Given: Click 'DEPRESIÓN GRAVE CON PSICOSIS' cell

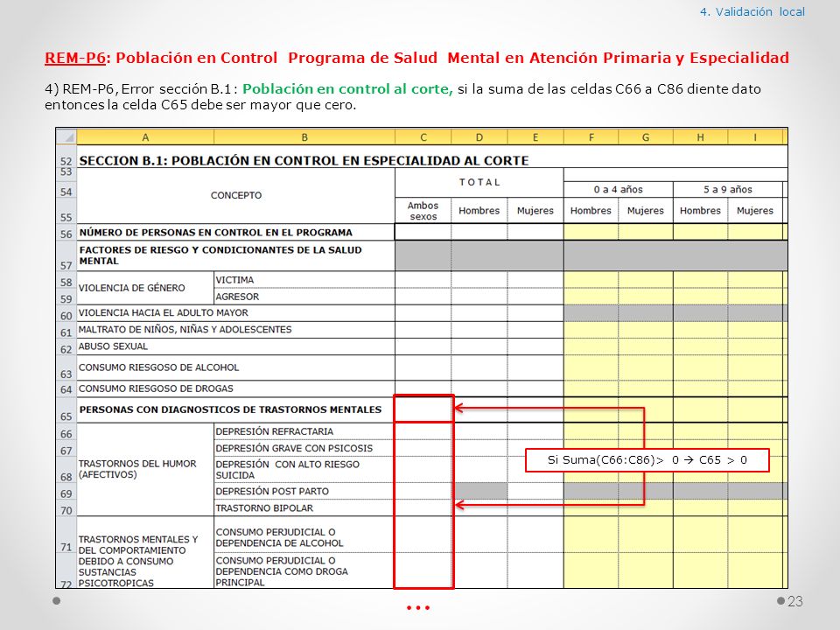Looking at the screenshot, I should pyautogui.click(x=304, y=448).
